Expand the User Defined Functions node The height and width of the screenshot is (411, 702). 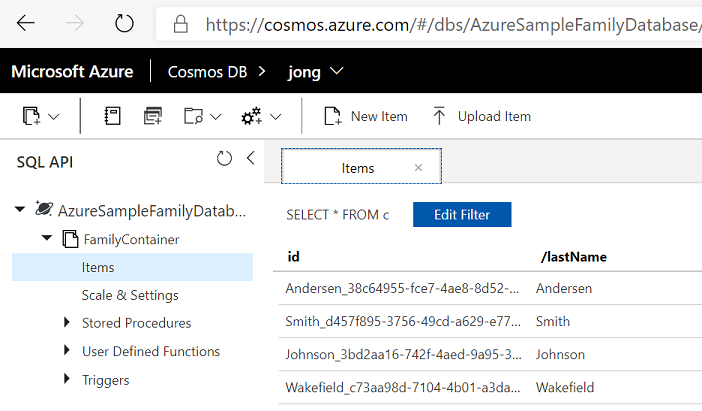click(x=67, y=351)
